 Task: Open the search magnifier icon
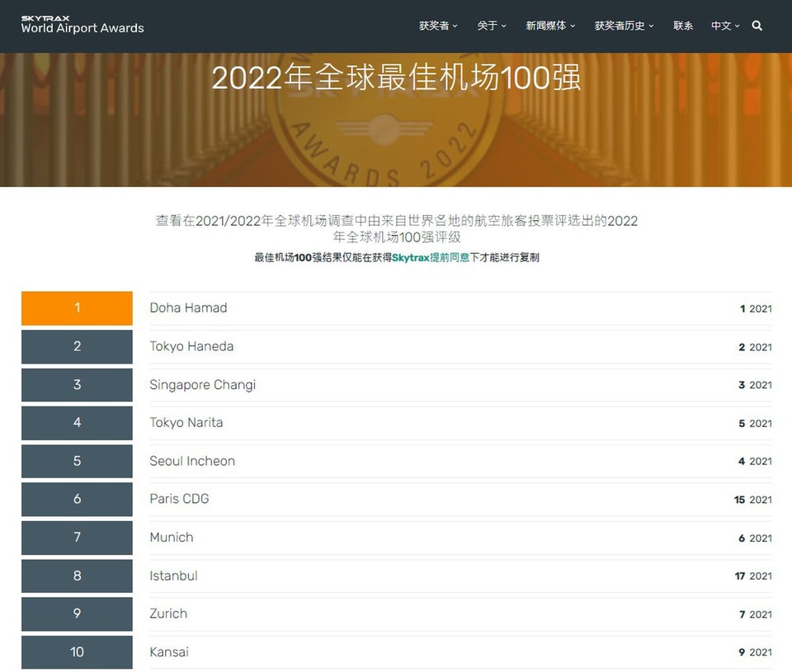click(757, 26)
